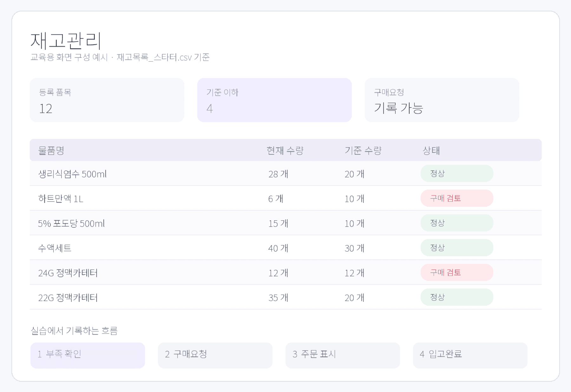Sort by 물품명 column header
The width and height of the screenshot is (571, 392).
pos(51,150)
